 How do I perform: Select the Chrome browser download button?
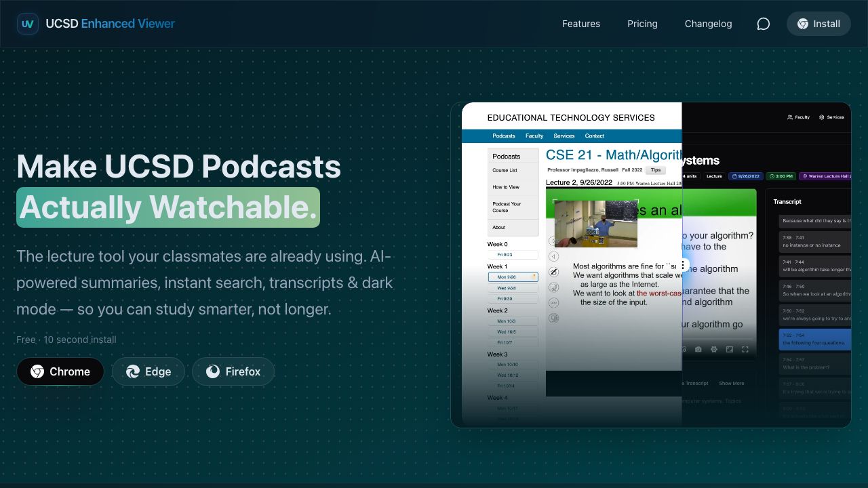click(60, 371)
